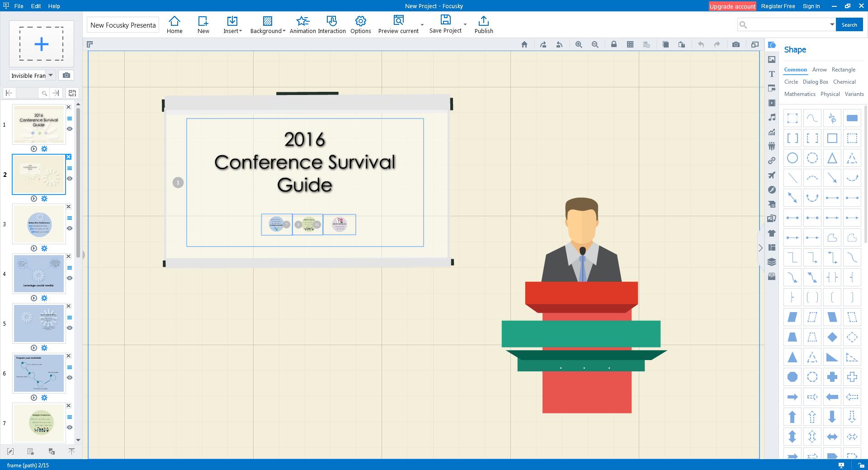Image resolution: width=868 pixels, height=470 pixels.
Task: Click the presentation title input field
Action: tap(123, 25)
